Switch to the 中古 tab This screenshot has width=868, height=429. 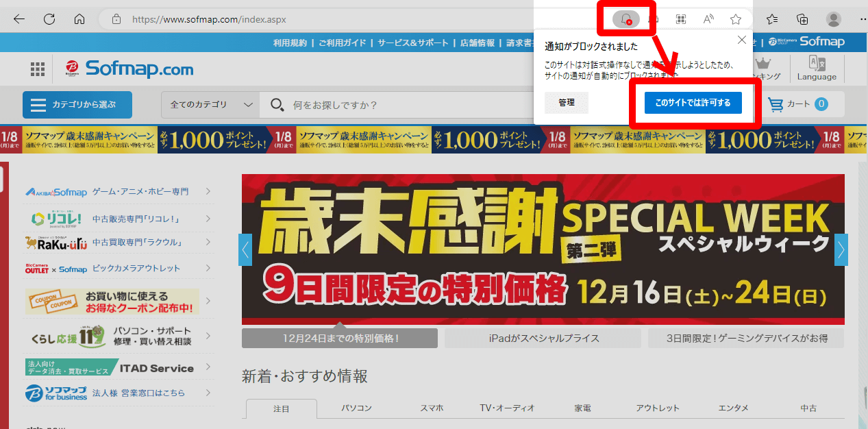tap(808, 408)
